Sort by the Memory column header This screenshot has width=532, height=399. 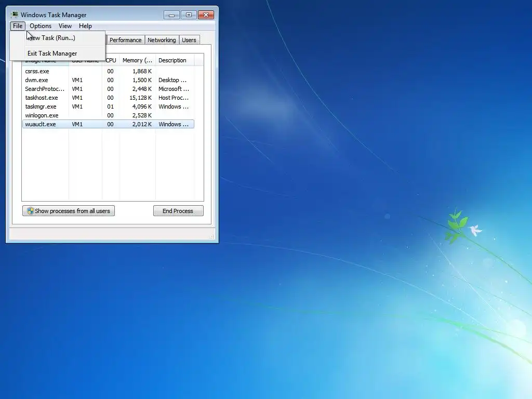(x=137, y=60)
